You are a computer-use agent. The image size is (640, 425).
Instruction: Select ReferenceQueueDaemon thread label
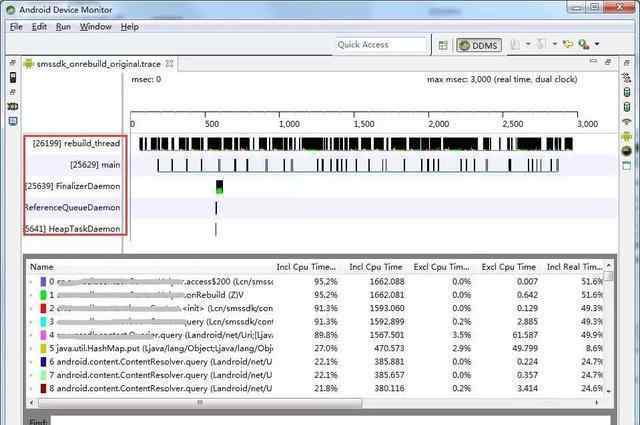[x=73, y=208]
